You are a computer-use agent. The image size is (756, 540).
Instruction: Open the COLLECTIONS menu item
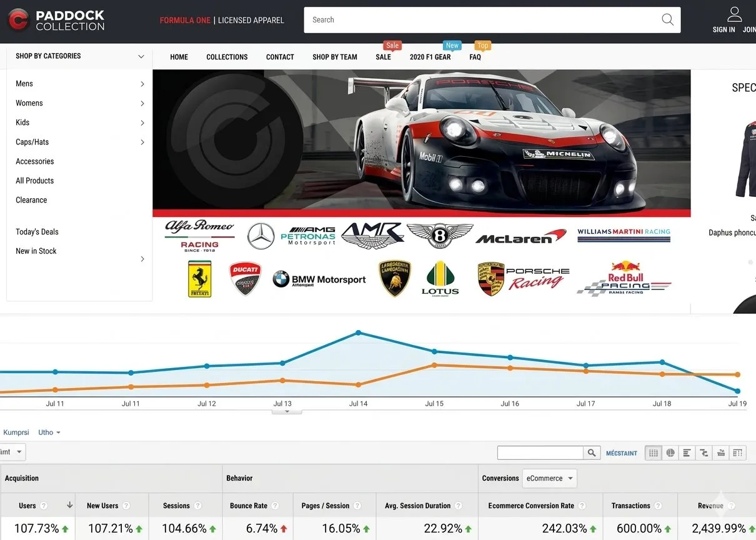227,57
